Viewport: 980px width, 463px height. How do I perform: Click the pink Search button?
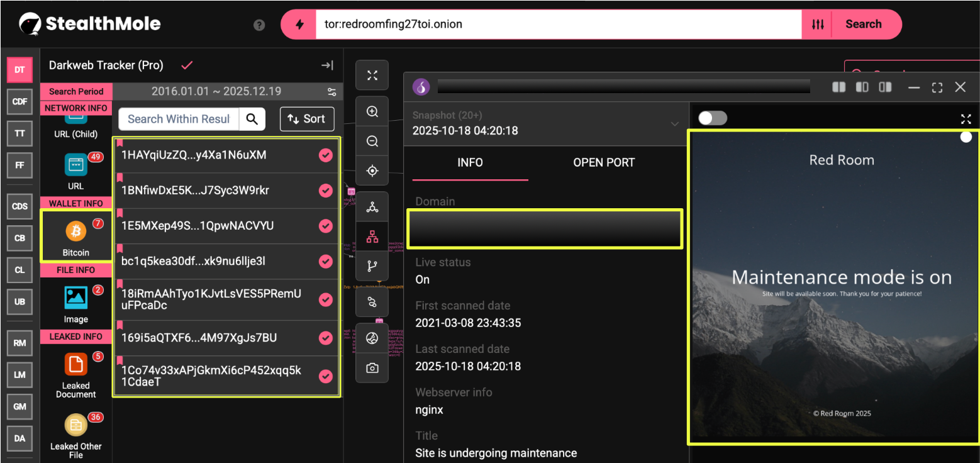(863, 25)
